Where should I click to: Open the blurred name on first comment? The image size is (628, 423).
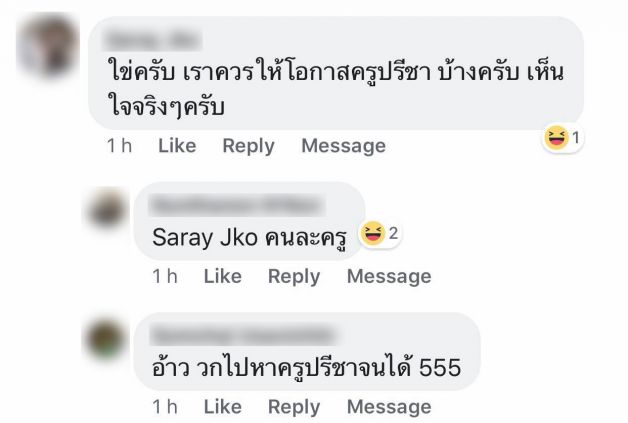click(x=151, y=40)
